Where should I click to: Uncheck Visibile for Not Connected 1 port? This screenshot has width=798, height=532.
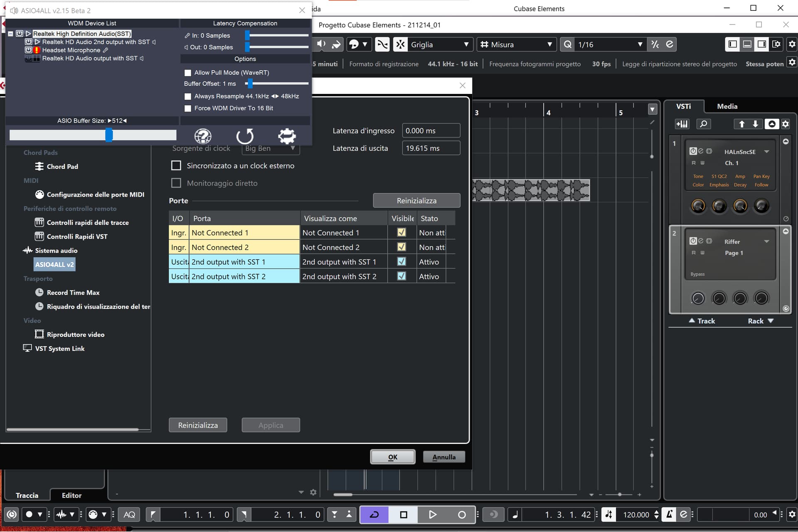point(401,232)
